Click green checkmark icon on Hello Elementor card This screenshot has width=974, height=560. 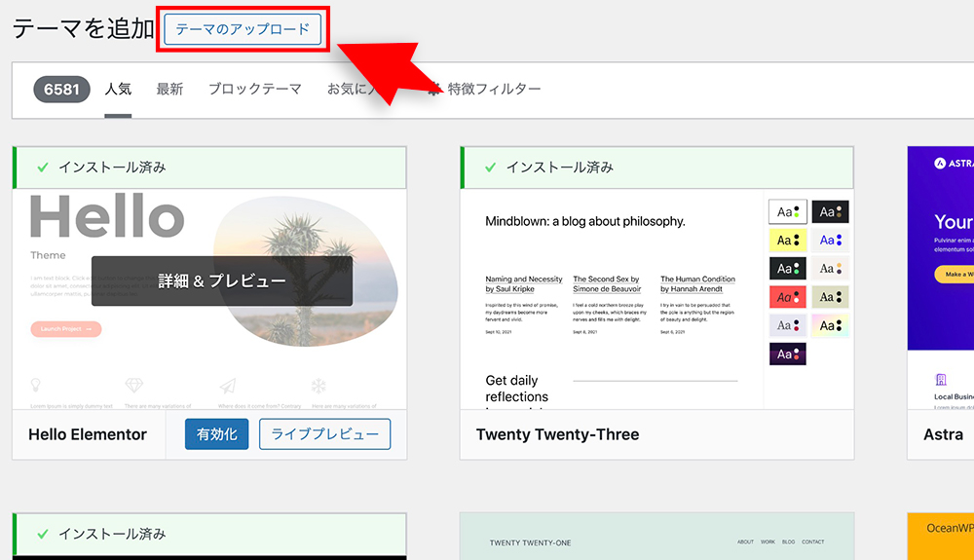(43, 168)
